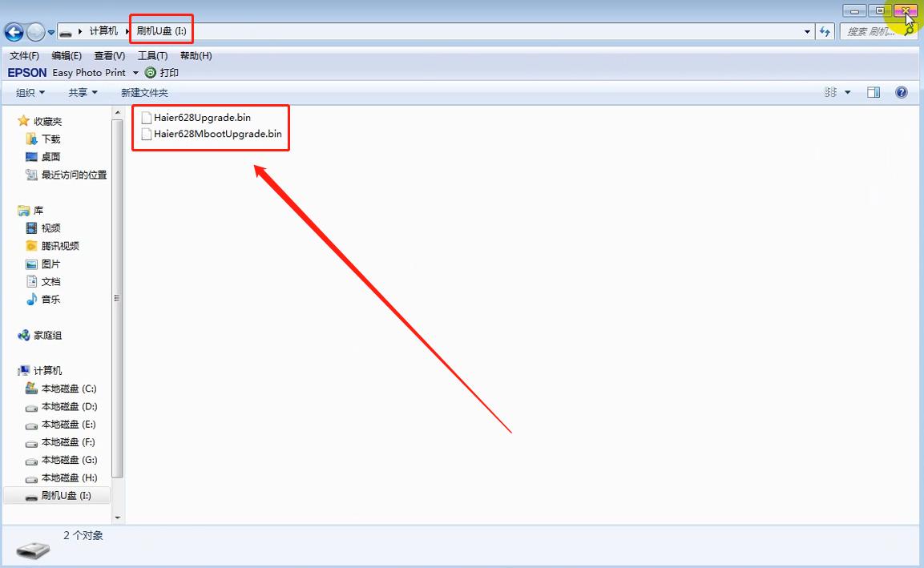924x568 pixels.
Task: Click the search box 搜索 刷机
Action: 877,32
